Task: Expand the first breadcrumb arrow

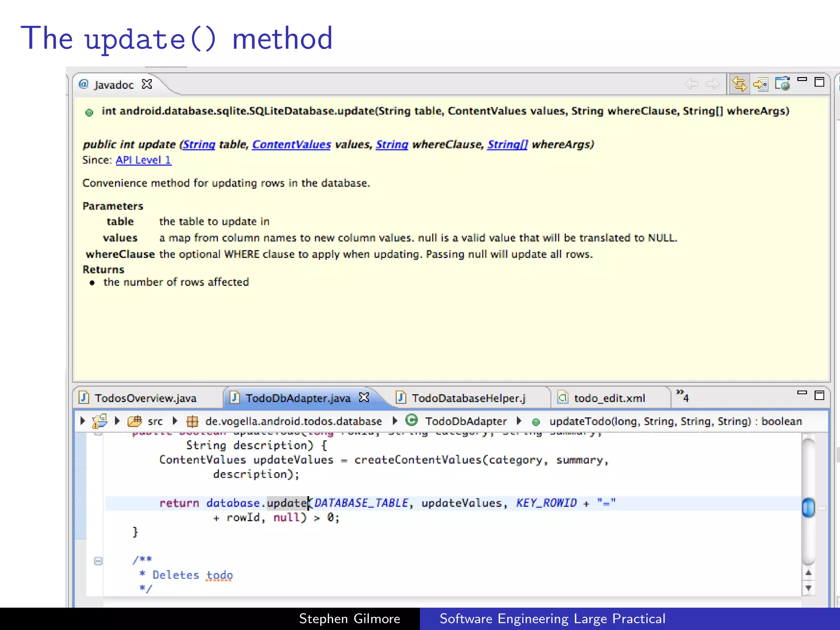Action: [82, 421]
